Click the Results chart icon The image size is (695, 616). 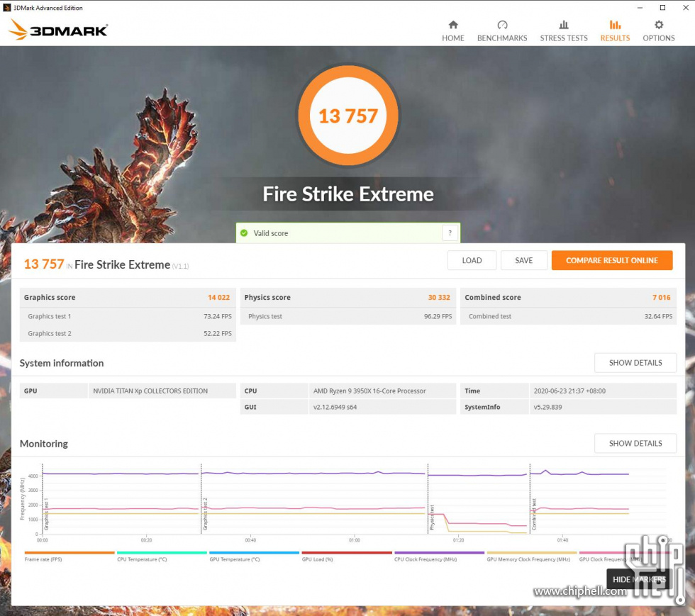pyautogui.click(x=615, y=25)
